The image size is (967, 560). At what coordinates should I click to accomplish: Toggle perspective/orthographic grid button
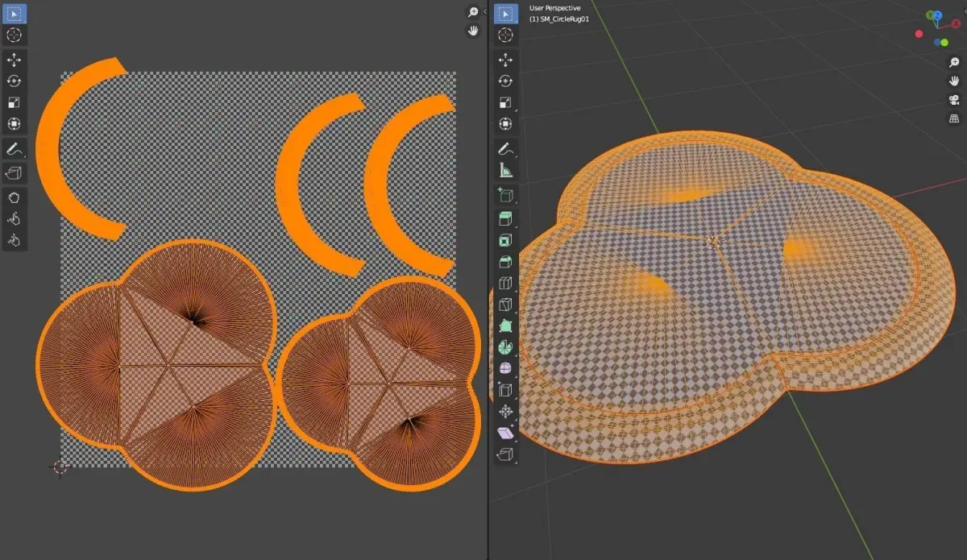[954, 118]
